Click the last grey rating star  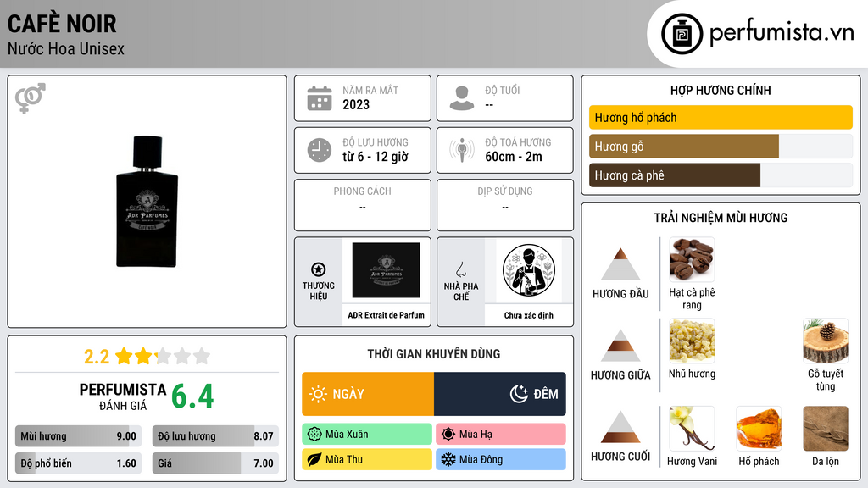point(202,356)
